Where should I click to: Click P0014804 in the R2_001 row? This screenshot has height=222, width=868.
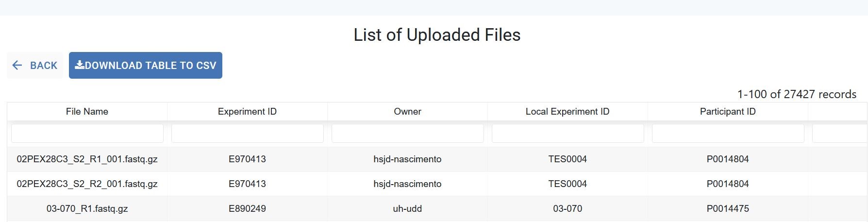pos(728,184)
